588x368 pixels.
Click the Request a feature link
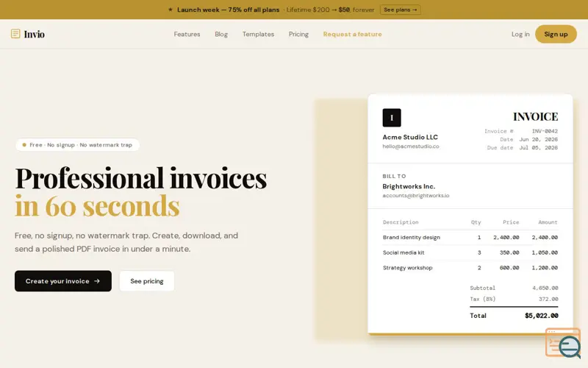(353, 34)
